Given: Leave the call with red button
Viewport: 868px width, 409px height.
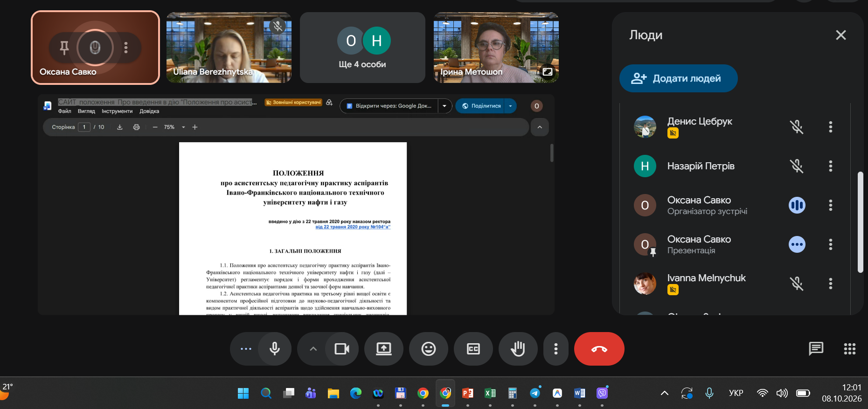Looking at the screenshot, I should [x=599, y=349].
